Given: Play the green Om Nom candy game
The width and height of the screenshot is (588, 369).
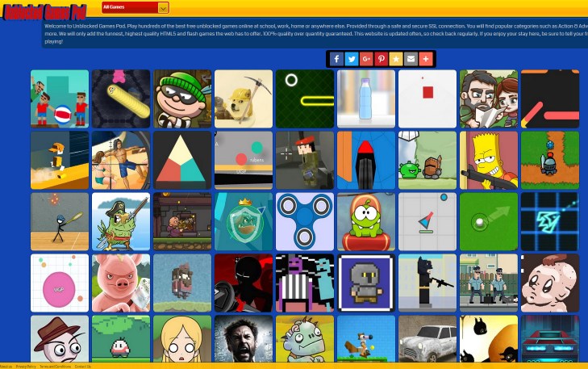Looking at the screenshot, I should tap(366, 221).
